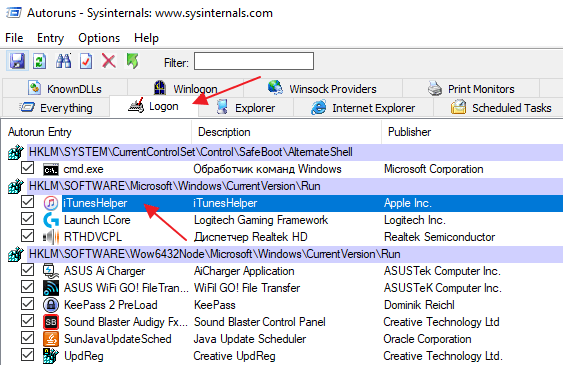Click the green Jump to Entry icon
This screenshot has width=563, height=365.
132,61
